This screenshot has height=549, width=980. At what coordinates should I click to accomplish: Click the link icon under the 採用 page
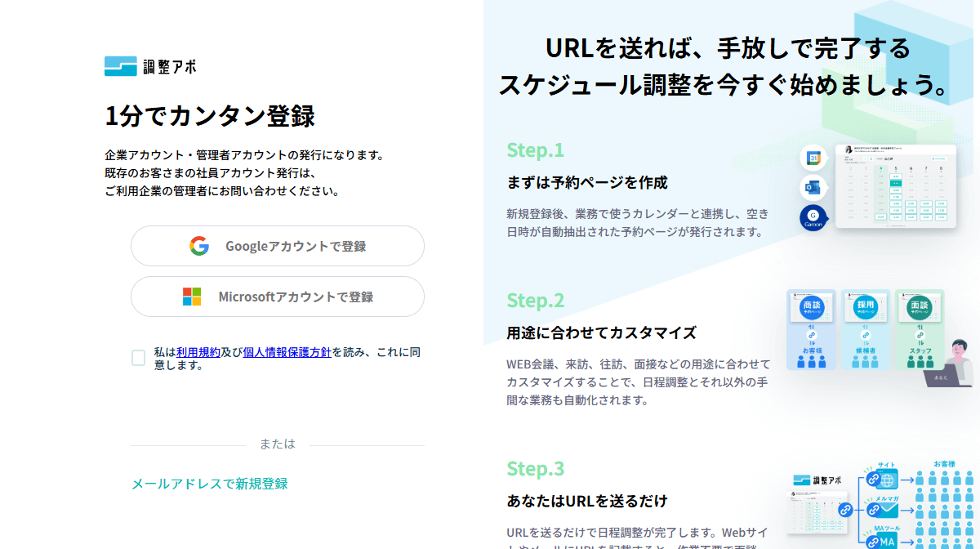pos(866,335)
